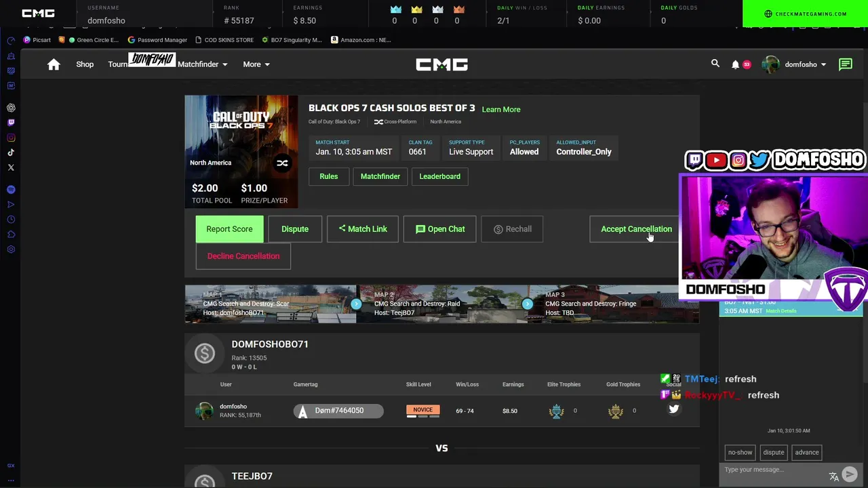868x488 pixels.
Task: Open the Leaderboard button
Action: (x=439, y=176)
